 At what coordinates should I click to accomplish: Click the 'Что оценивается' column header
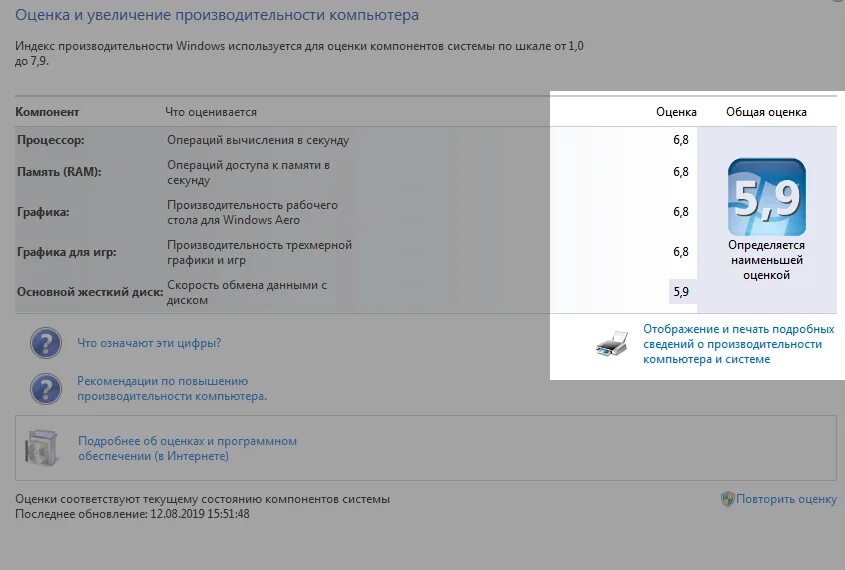211,112
